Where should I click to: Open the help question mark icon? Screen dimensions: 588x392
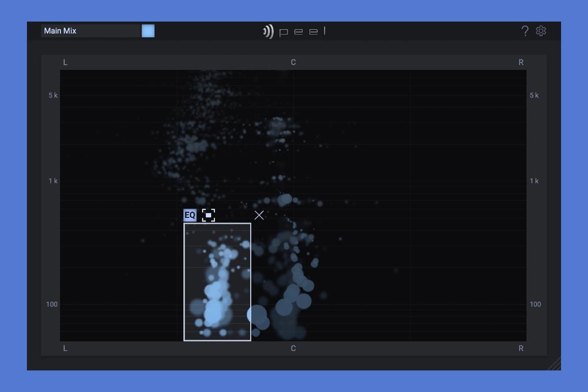click(x=525, y=31)
